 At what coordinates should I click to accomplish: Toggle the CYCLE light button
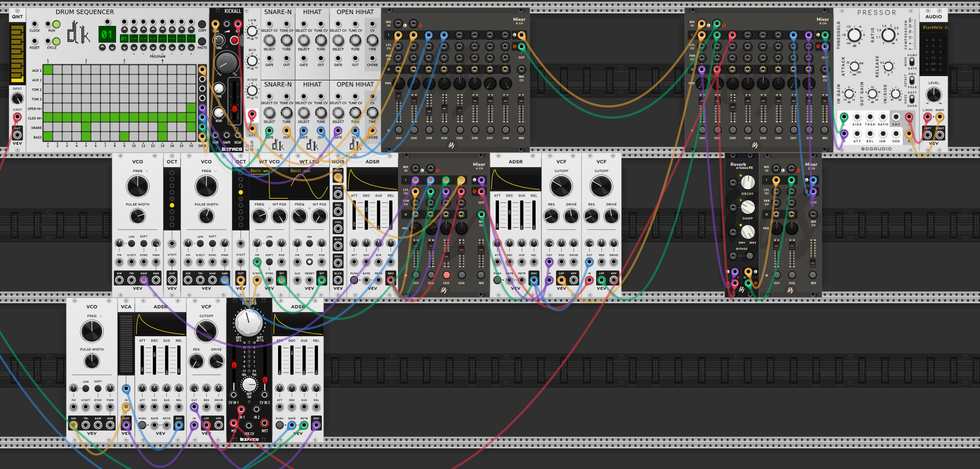click(56, 41)
